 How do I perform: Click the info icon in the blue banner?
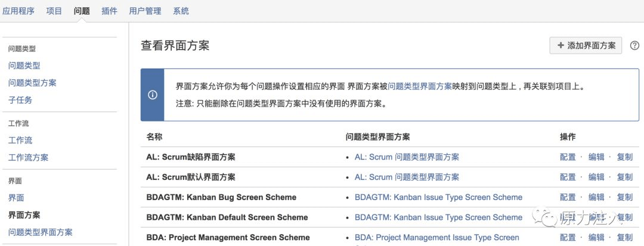click(153, 95)
